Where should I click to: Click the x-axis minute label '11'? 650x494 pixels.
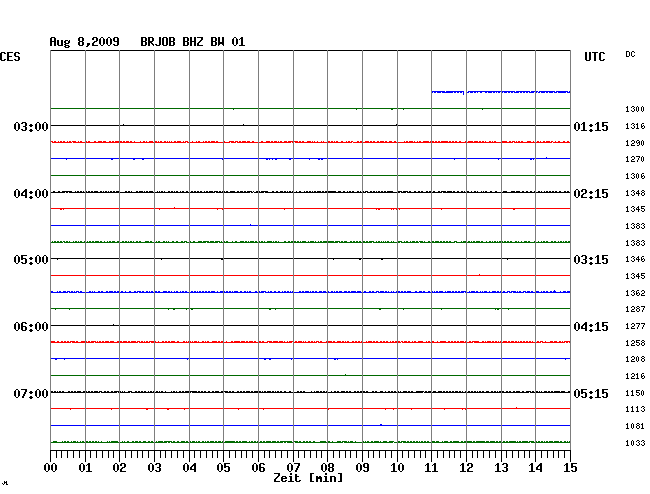click(x=431, y=468)
